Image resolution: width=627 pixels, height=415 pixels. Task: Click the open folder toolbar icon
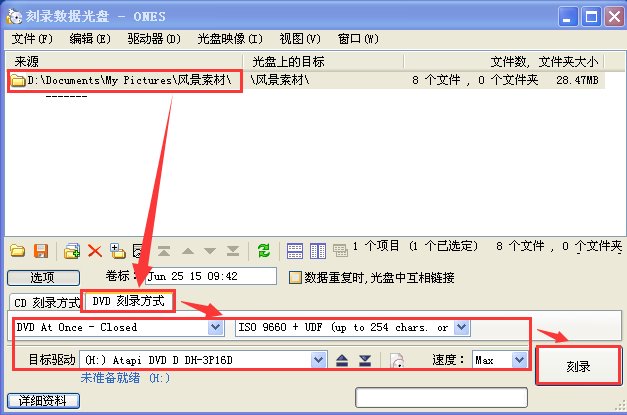coord(18,251)
